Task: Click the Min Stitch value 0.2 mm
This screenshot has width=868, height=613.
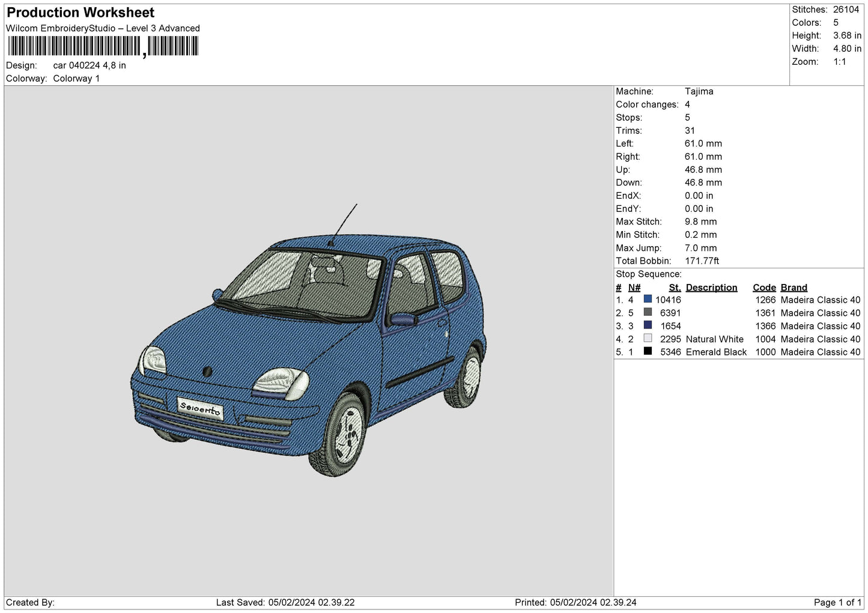Action: 701,235
